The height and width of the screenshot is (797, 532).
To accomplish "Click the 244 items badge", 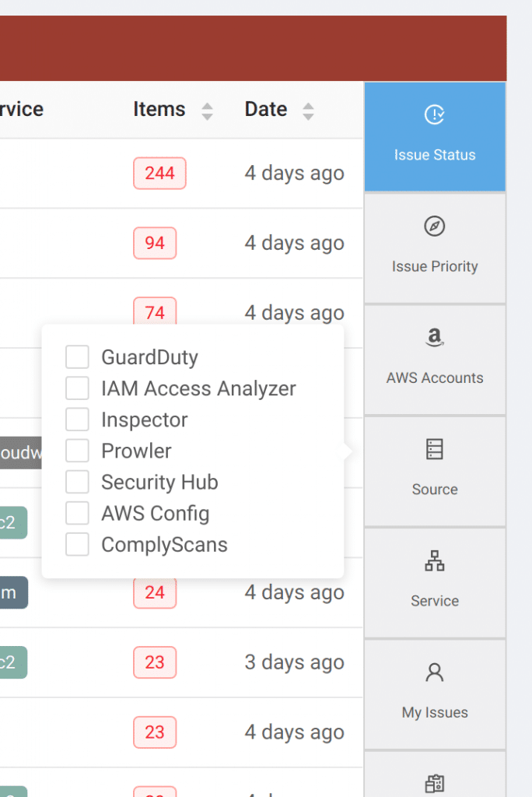I will pyautogui.click(x=159, y=174).
